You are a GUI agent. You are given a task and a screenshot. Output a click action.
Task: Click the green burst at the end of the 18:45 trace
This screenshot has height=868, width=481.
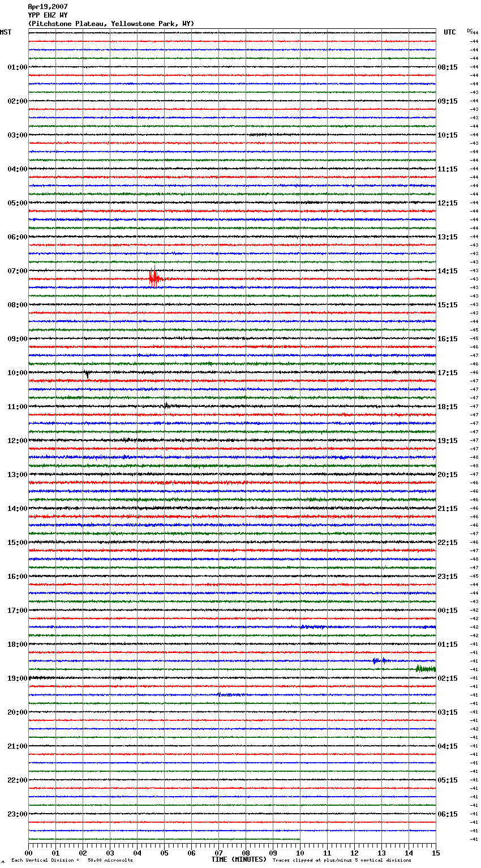426,669
